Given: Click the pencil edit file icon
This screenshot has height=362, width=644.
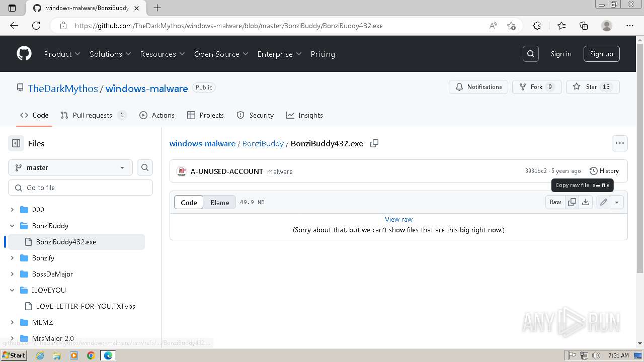Looking at the screenshot, I should [x=603, y=202].
